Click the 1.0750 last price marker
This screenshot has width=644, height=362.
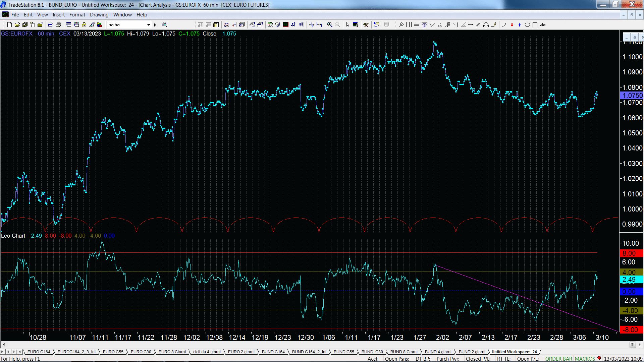pos(632,96)
